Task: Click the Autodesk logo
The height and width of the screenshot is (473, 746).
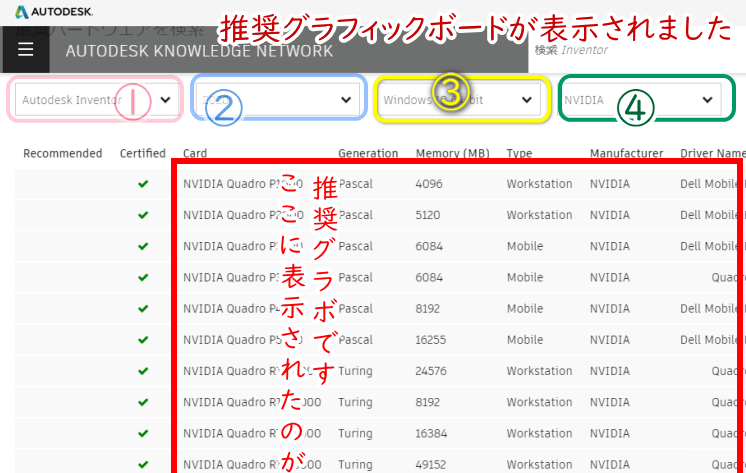Action: coord(54,12)
